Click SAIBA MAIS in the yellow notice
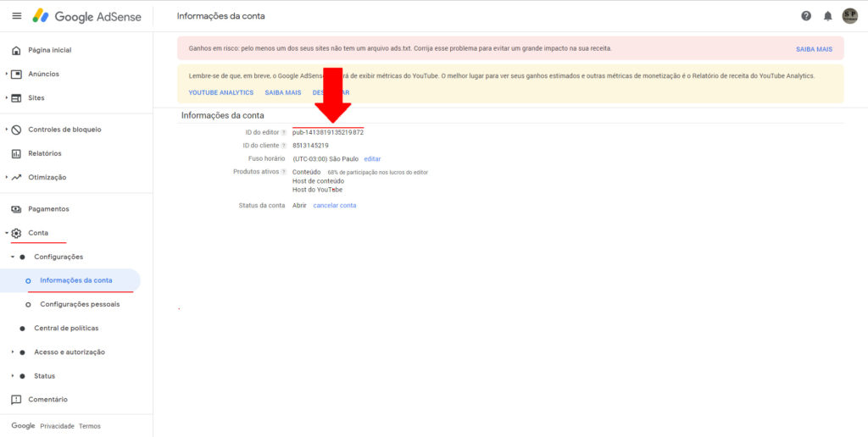The image size is (868, 437). tap(283, 93)
